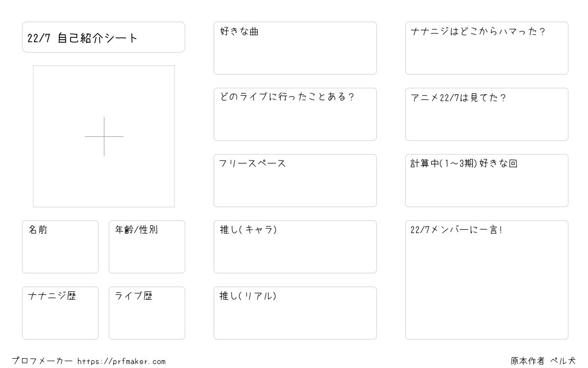Select the 年齢/性別 field box

(147, 247)
